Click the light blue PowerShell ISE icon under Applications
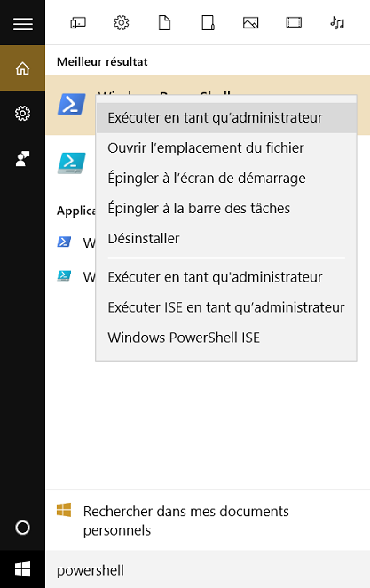Viewport: 370px width, 588px height. tap(64, 276)
